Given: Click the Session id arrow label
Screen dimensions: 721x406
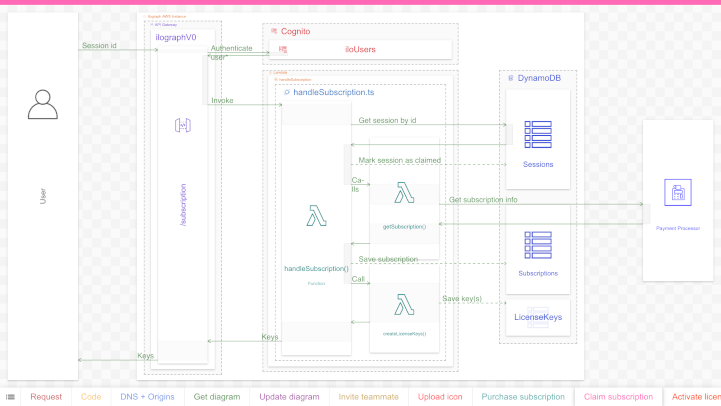Looking at the screenshot, I should pyautogui.click(x=99, y=46).
